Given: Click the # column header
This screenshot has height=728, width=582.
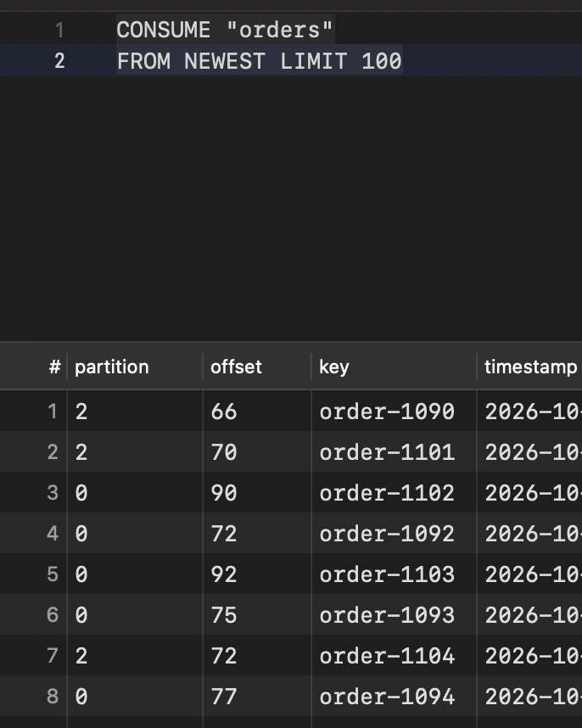Looking at the screenshot, I should (x=55, y=367).
